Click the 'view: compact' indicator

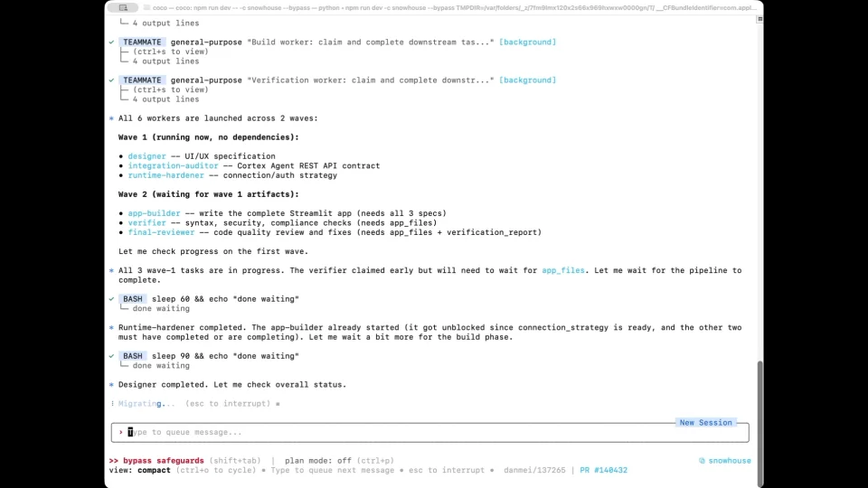tap(139, 470)
